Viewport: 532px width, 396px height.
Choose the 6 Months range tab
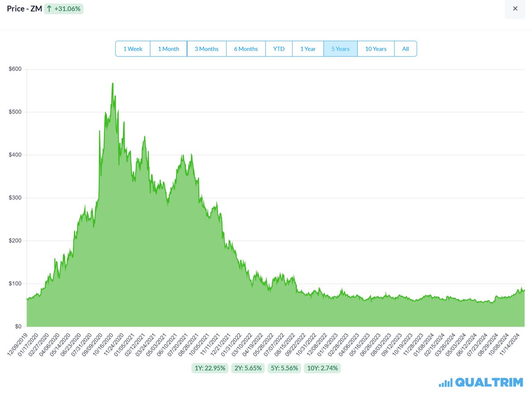[246, 49]
